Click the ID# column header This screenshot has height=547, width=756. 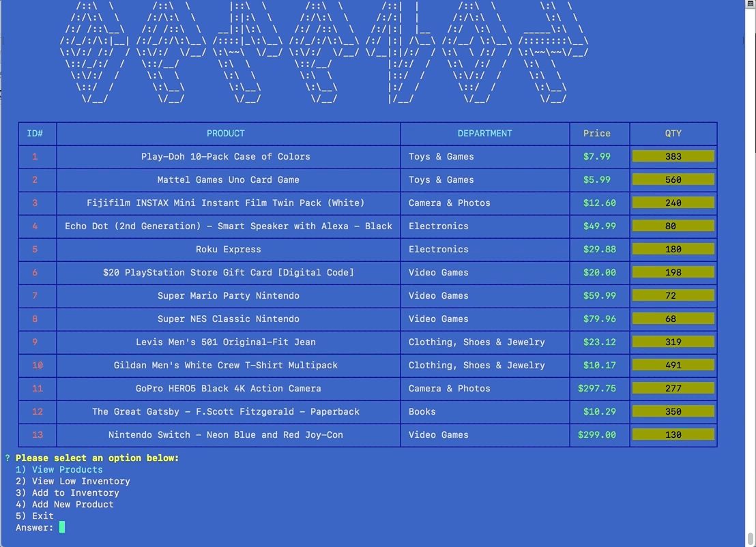point(35,134)
